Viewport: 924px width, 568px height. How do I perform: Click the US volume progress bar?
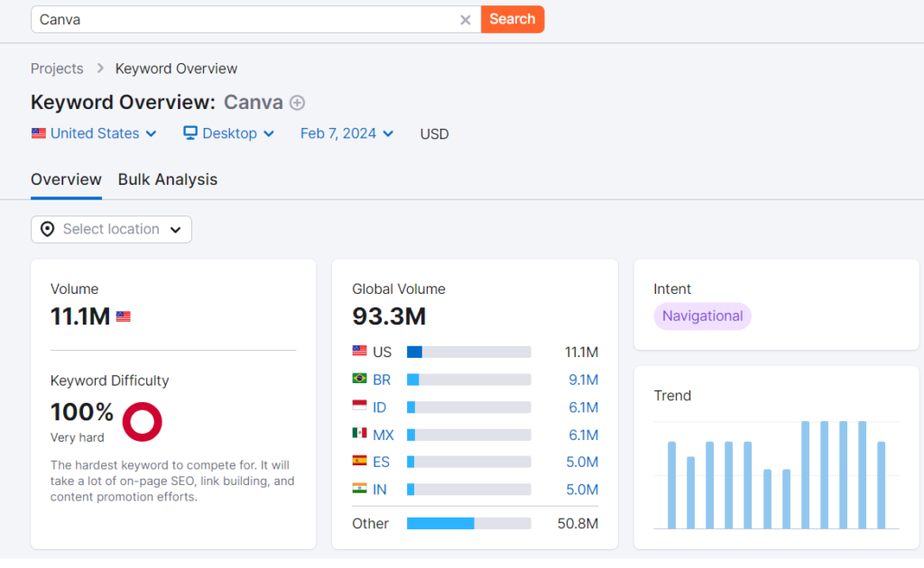469,352
